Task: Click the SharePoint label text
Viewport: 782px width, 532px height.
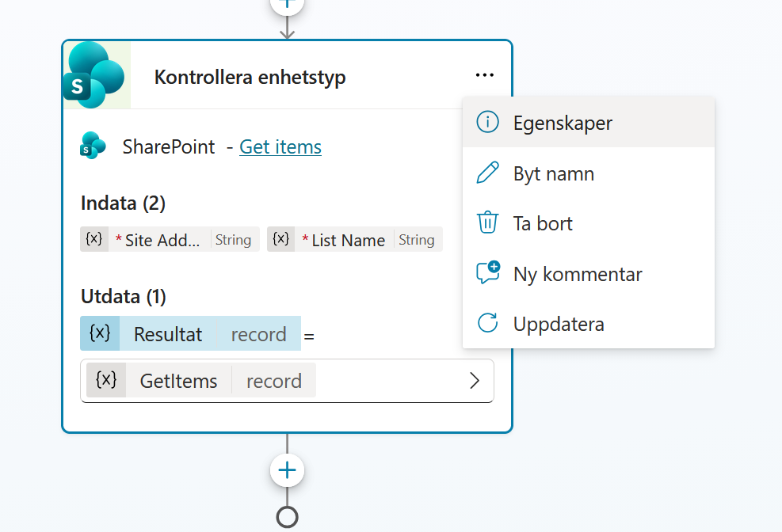Action: [169, 147]
